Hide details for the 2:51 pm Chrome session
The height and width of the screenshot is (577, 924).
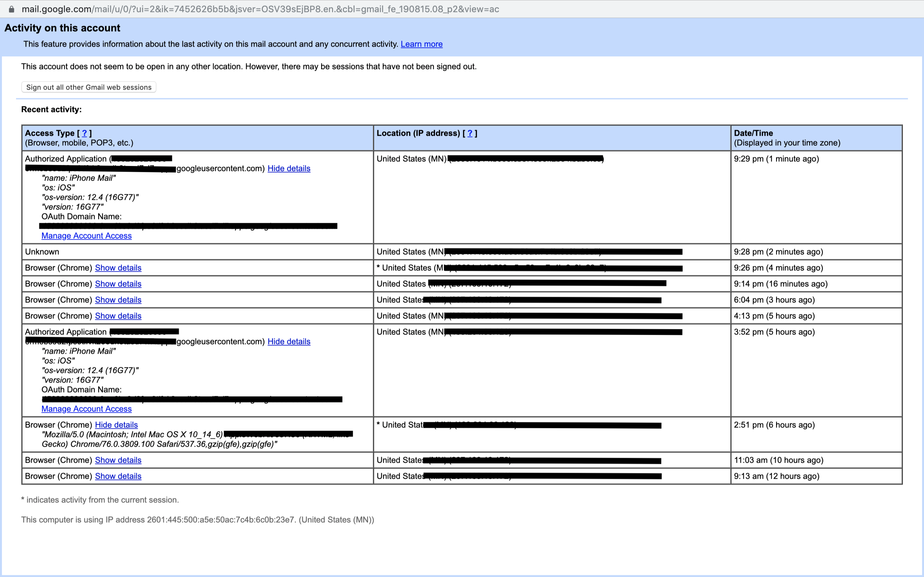tap(116, 425)
